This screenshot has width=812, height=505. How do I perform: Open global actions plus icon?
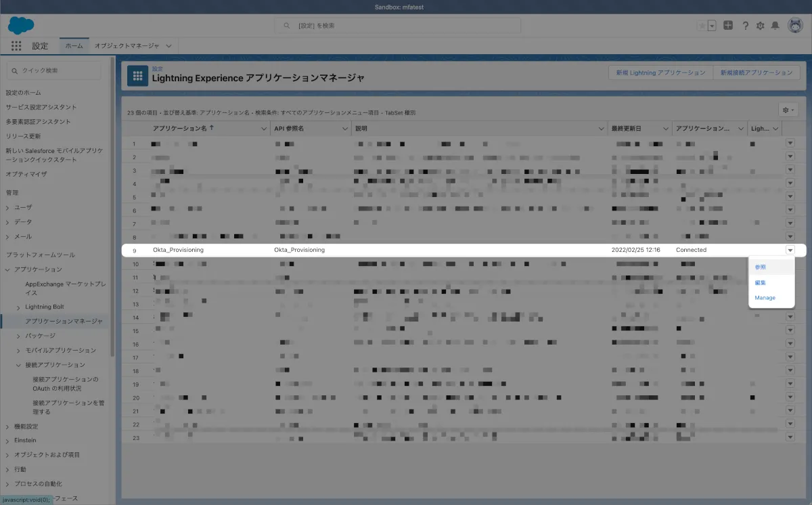pos(728,26)
